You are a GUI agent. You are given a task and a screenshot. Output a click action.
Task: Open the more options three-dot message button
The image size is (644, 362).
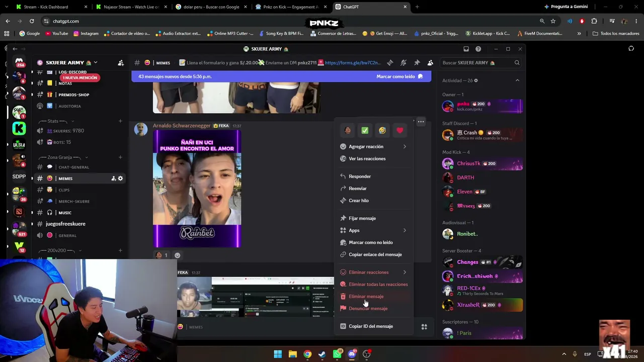point(421,122)
